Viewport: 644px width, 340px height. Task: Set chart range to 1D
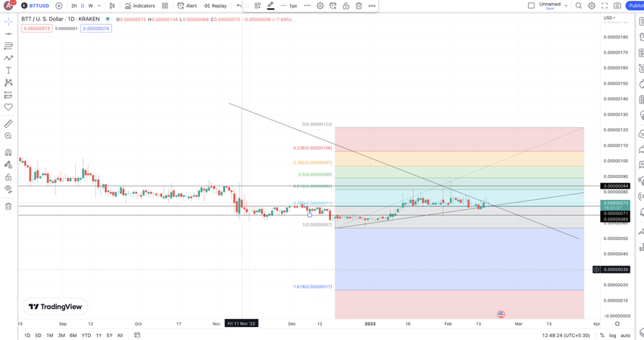coord(27,335)
